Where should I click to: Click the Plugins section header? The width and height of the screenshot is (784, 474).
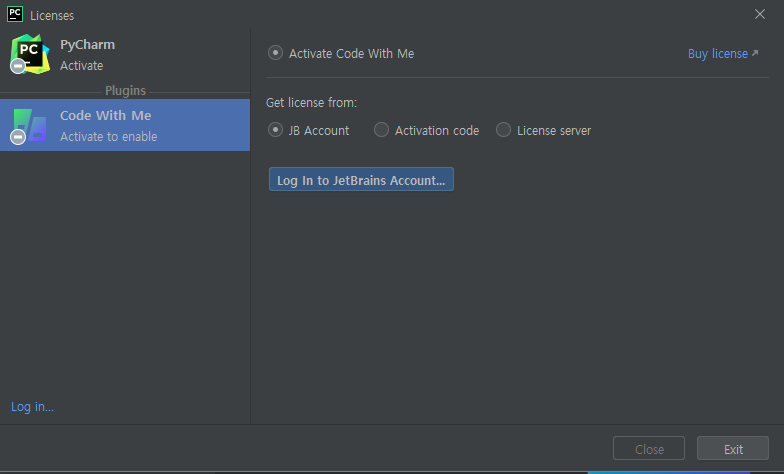point(125,90)
